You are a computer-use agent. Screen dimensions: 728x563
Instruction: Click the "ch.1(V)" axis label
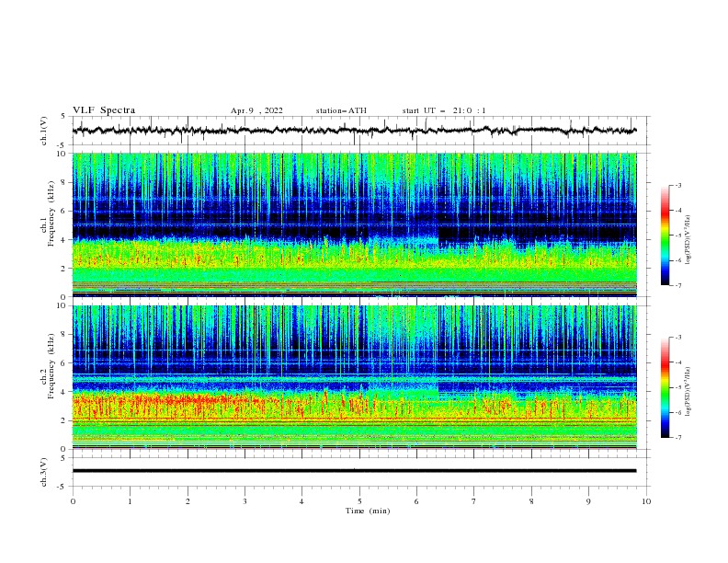(x=44, y=131)
